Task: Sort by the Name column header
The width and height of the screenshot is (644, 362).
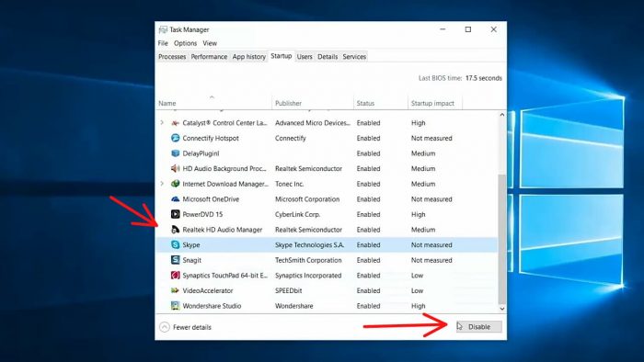Action: [x=213, y=103]
